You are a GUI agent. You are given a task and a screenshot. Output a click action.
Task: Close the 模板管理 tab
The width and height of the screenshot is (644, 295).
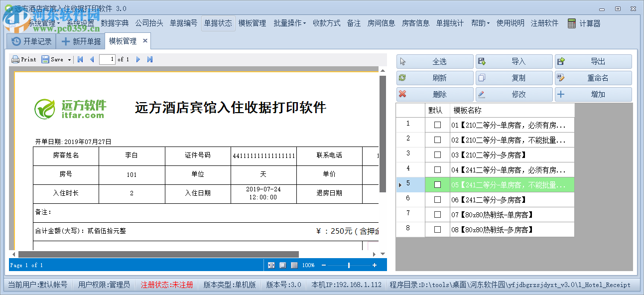click(x=145, y=41)
